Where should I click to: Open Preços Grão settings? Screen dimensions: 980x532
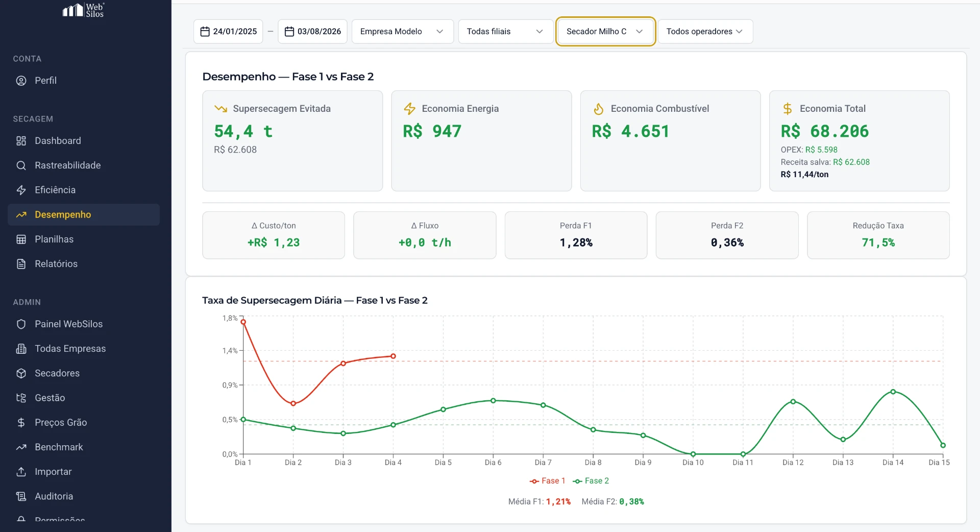(x=84, y=423)
